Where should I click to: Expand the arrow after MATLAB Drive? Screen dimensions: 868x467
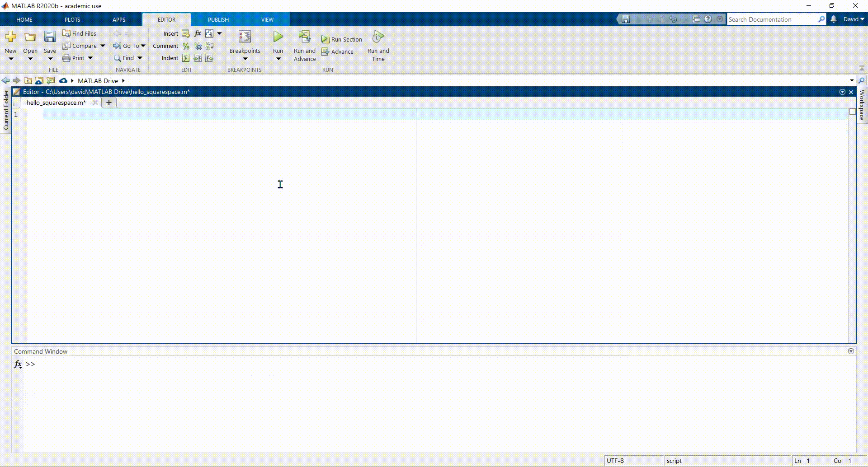click(123, 81)
